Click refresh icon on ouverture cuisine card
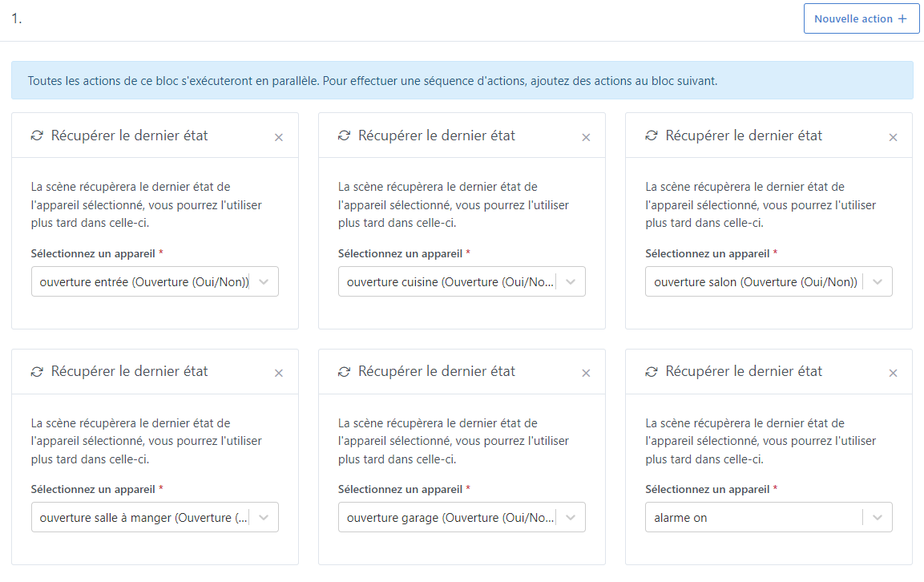 344,136
